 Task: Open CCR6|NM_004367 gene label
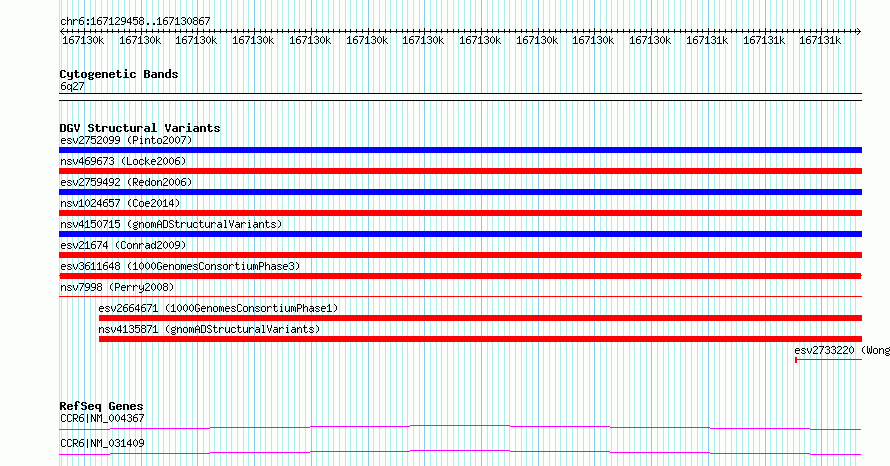click(102, 418)
